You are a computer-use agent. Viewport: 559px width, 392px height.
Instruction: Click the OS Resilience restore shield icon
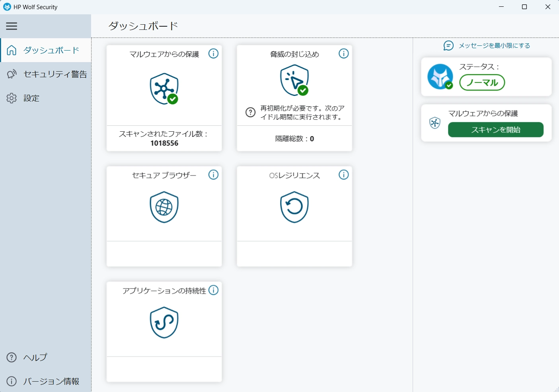point(294,207)
